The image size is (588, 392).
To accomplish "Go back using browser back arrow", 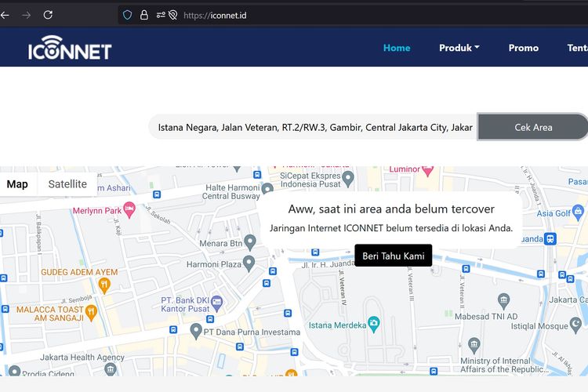I will (4, 15).
